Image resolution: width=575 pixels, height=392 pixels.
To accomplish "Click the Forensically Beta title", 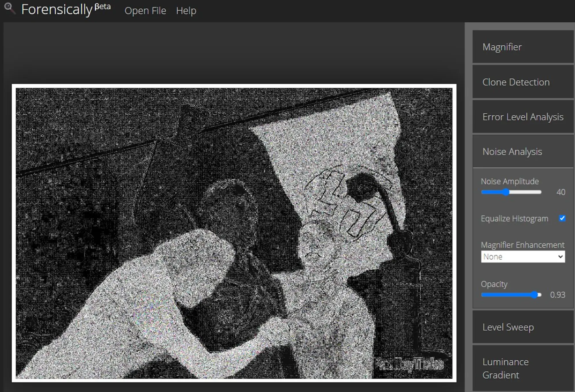I will [x=66, y=9].
